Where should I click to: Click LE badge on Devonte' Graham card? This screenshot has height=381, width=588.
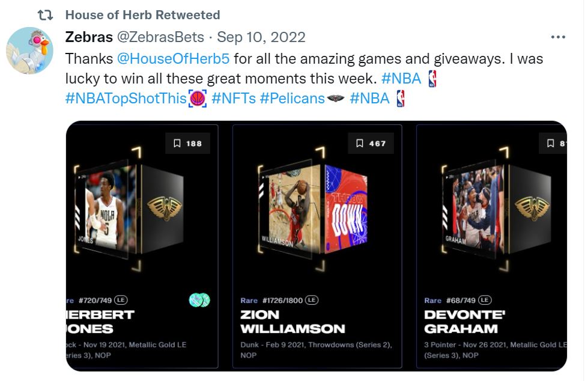click(x=485, y=300)
